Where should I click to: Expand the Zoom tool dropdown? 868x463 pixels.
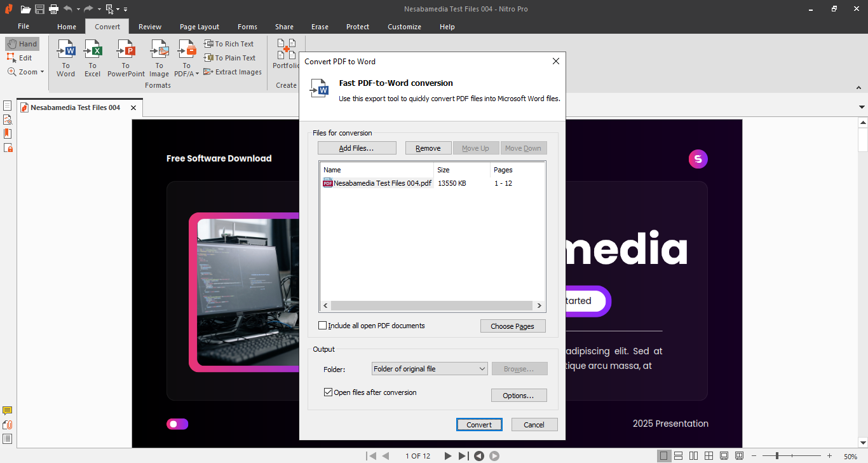[42, 72]
